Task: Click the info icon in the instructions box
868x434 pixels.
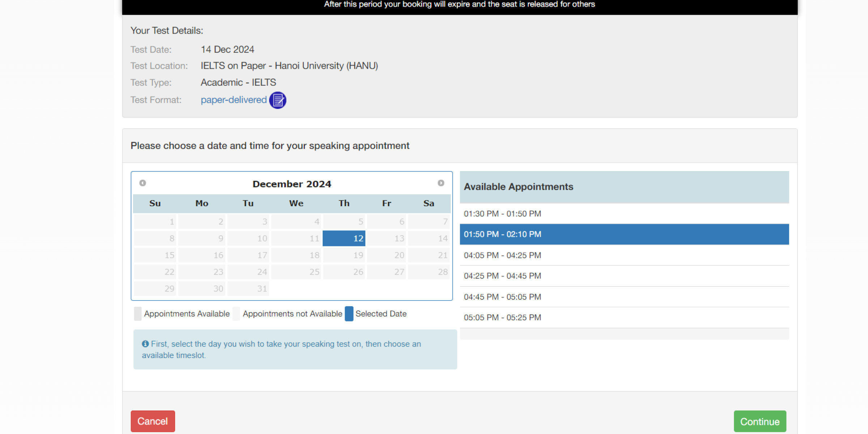Action: pyautogui.click(x=145, y=344)
